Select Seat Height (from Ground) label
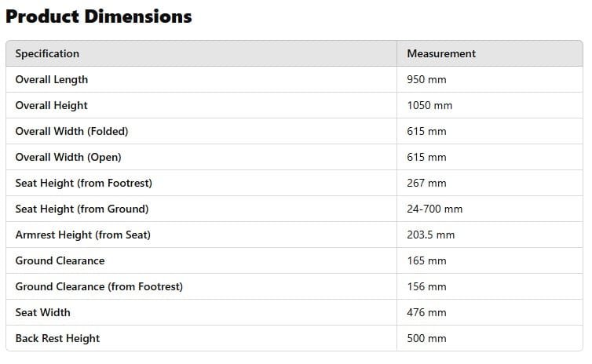 click(82, 209)
